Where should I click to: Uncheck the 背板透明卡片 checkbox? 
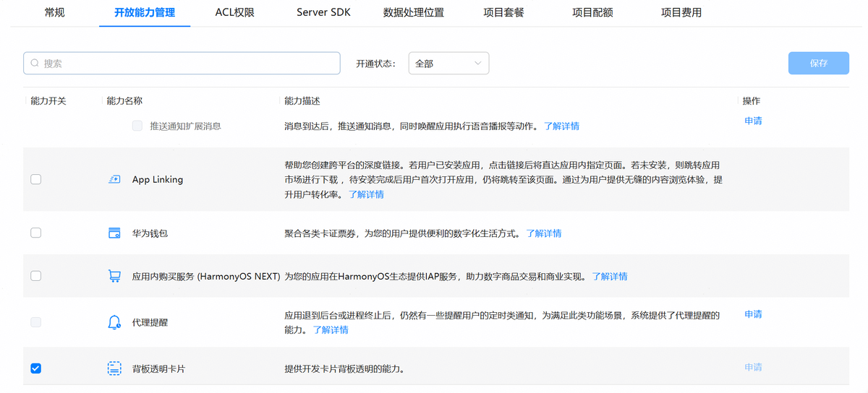coord(36,368)
